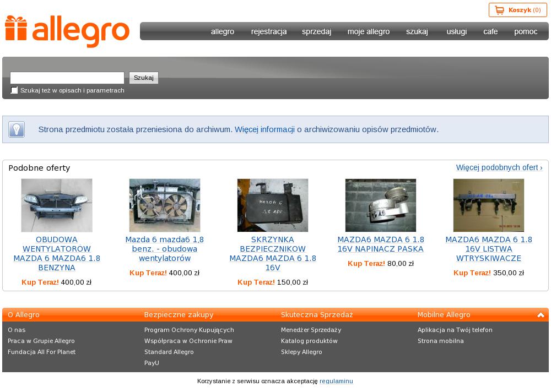Image resolution: width=551 pixels, height=392 pixels.
Task: Open 'LISTWA WTRYSKIWACZE' offer link
Action: pos(489,249)
